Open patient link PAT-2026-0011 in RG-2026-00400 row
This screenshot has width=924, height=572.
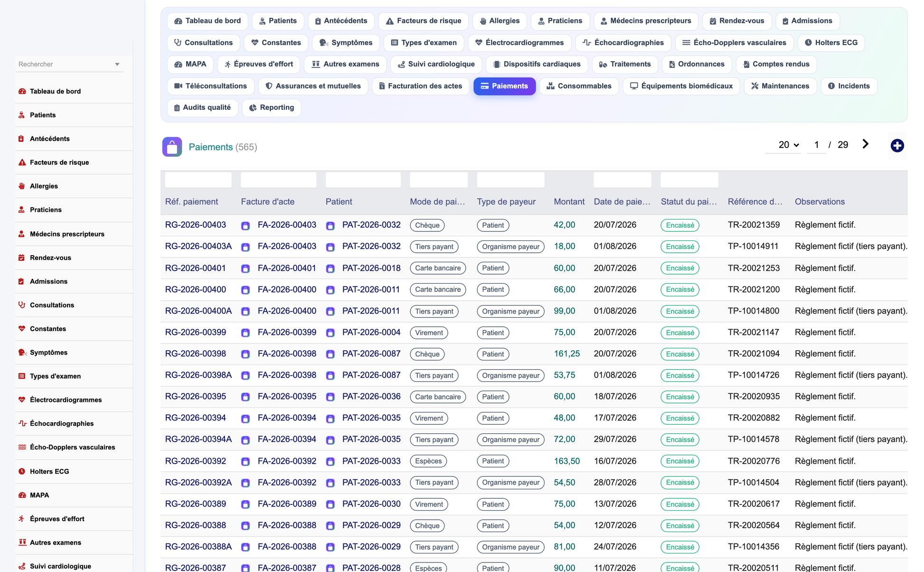371,289
